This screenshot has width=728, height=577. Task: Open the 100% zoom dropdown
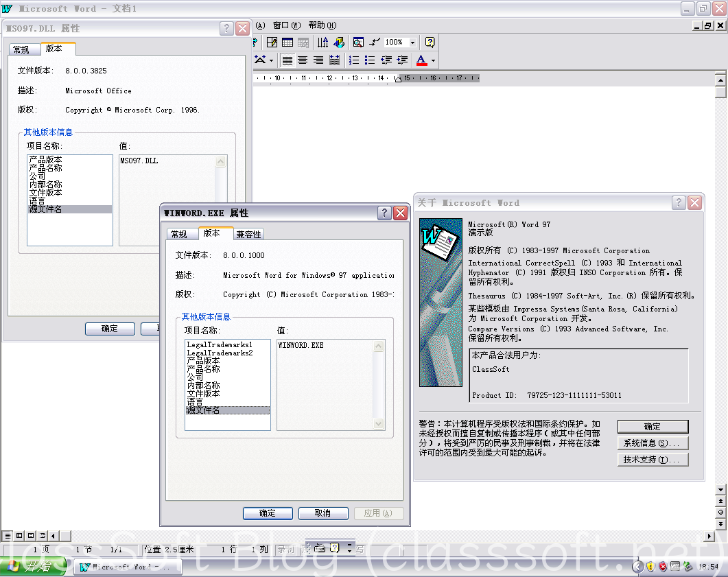412,43
